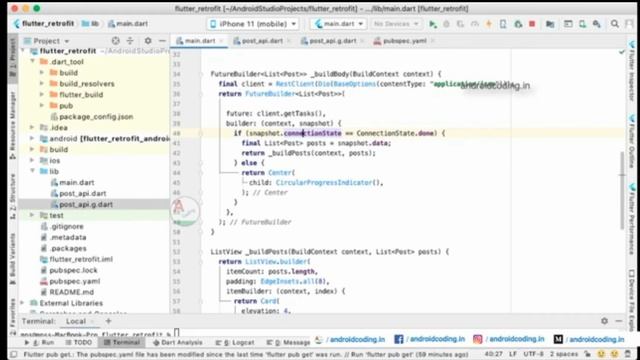Open terminal settings gear icon
Viewport: 640px width, 360px height.
tap(604, 321)
